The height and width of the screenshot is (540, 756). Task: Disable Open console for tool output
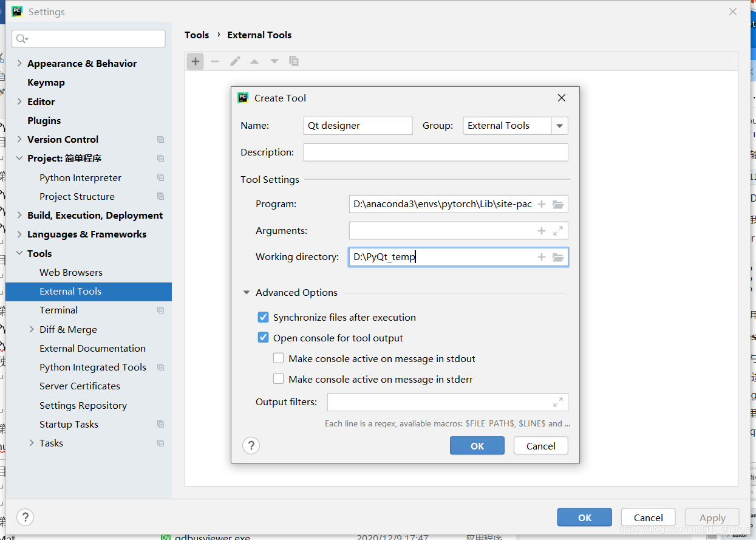coord(263,338)
